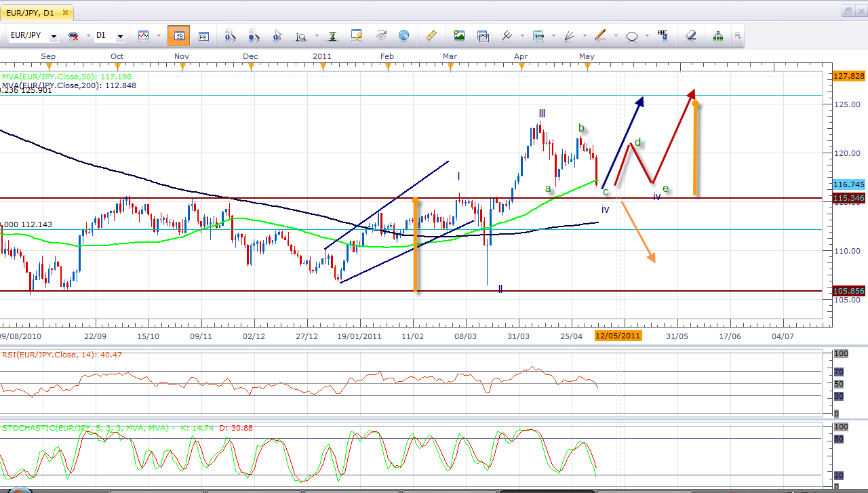Toggle the text label view button
868x493 pixels.
coord(203,36)
